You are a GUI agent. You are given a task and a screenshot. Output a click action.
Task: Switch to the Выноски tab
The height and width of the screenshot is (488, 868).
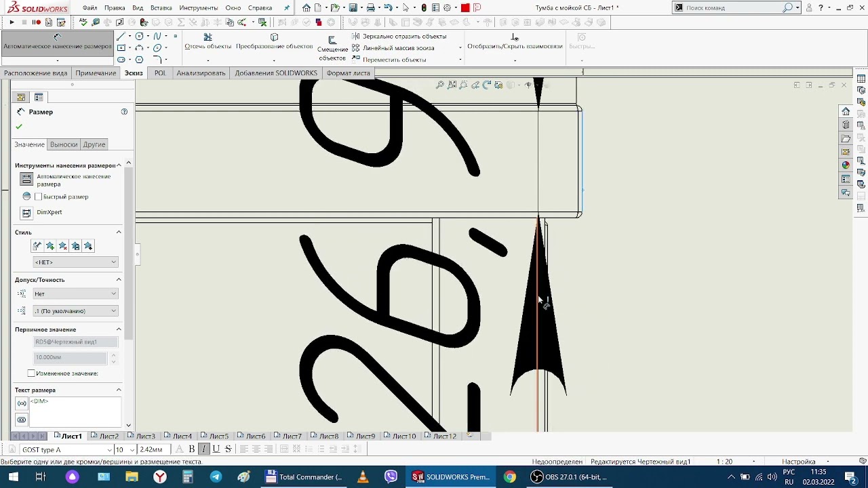tap(64, 144)
